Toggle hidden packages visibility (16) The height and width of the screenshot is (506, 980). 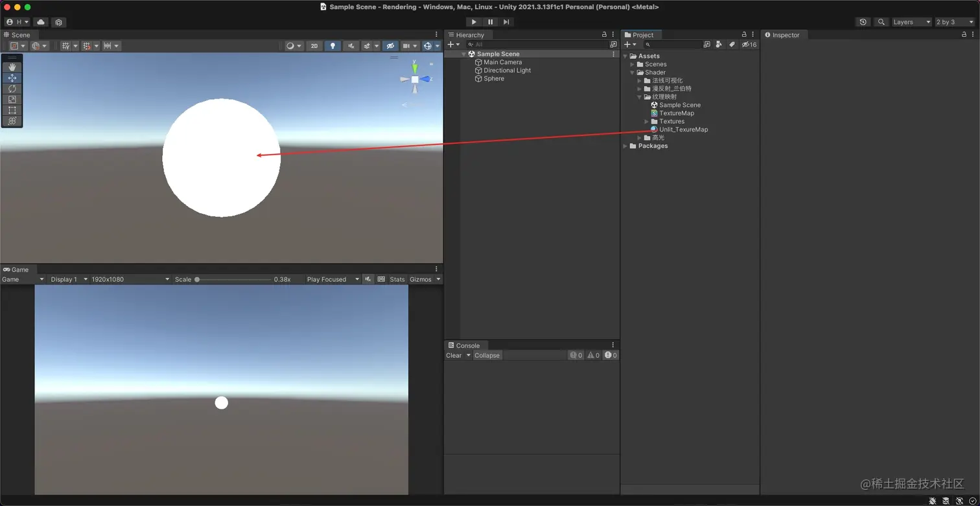click(749, 45)
